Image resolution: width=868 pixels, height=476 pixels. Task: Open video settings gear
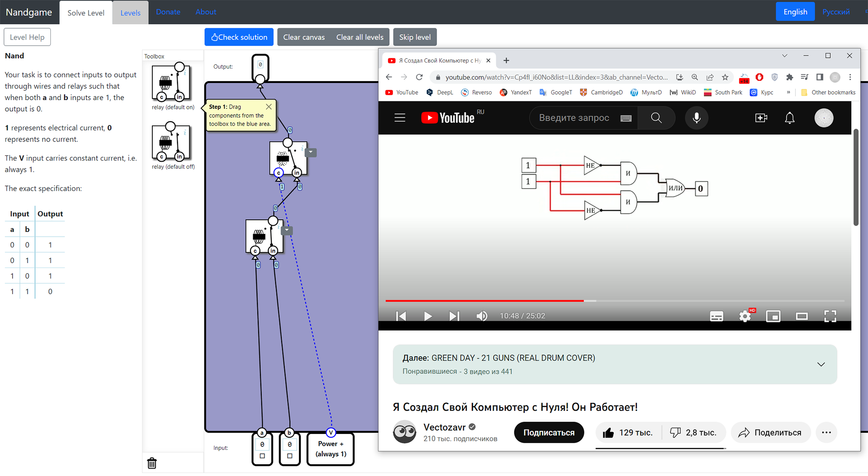[745, 316]
